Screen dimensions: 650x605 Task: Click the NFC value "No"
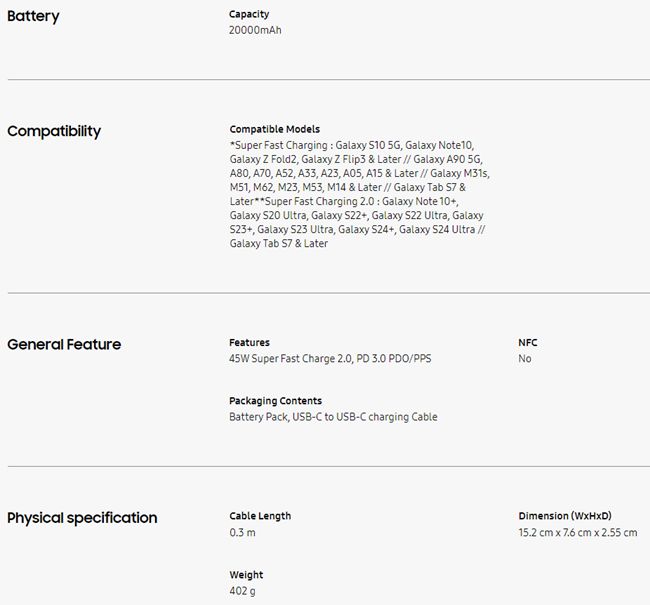525,359
